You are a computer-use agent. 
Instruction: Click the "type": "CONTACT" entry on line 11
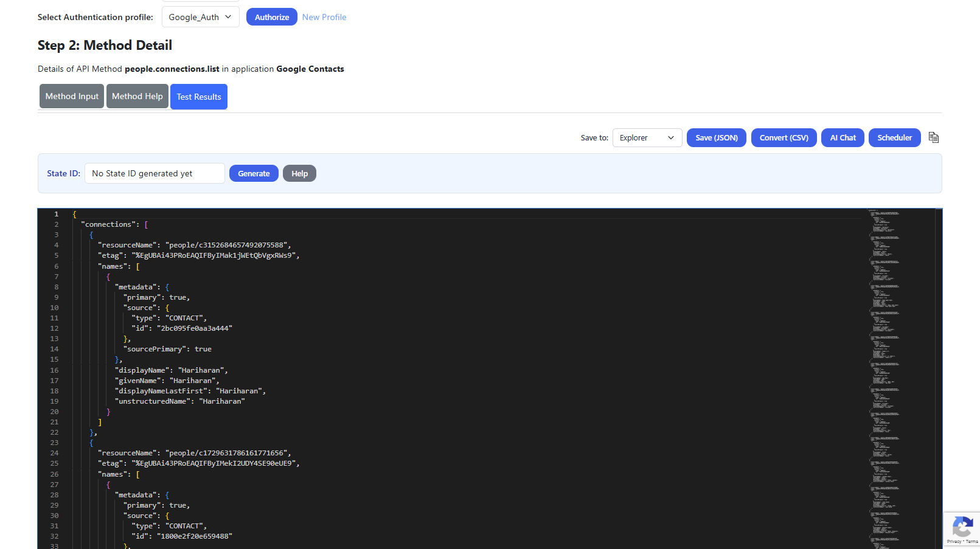pos(169,318)
